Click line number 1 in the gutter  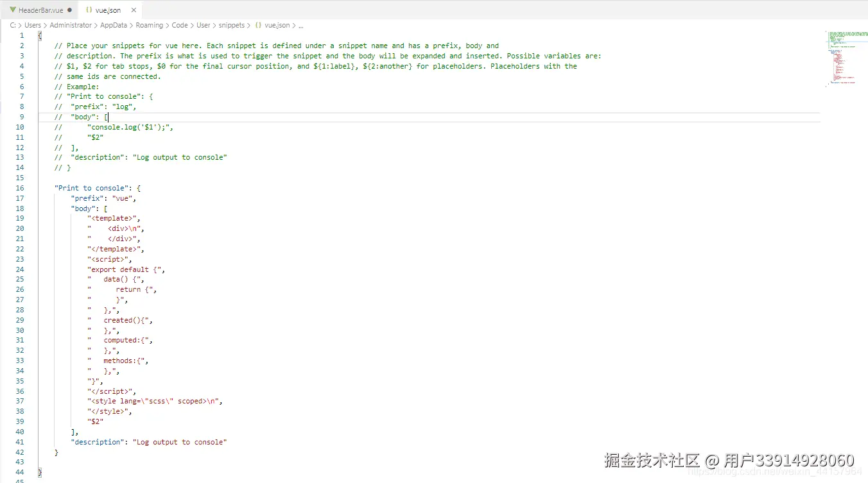pyautogui.click(x=22, y=35)
